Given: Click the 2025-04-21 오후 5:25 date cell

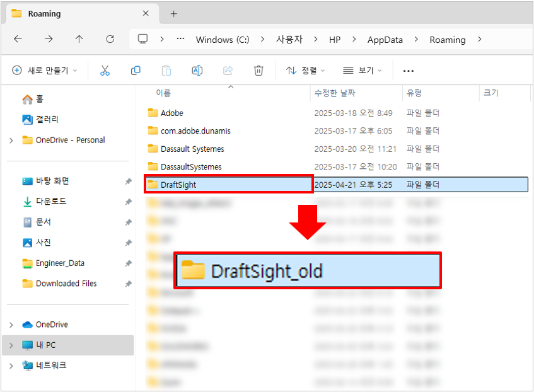Looking at the screenshot, I should [x=353, y=185].
